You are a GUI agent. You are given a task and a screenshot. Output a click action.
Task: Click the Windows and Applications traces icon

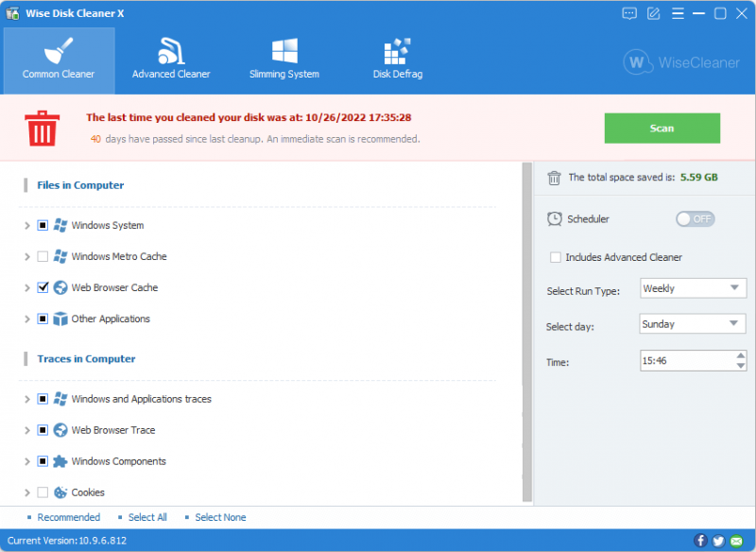tap(60, 399)
